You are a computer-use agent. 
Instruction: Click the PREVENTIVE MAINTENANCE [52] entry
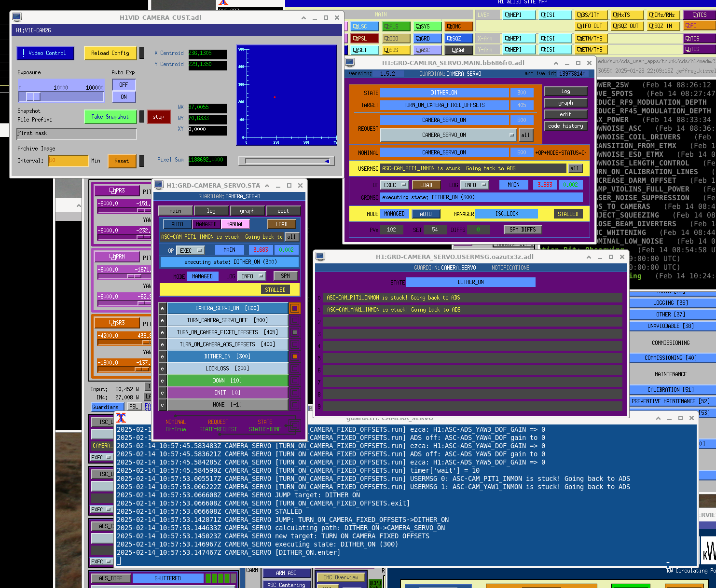pyautogui.click(x=671, y=401)
